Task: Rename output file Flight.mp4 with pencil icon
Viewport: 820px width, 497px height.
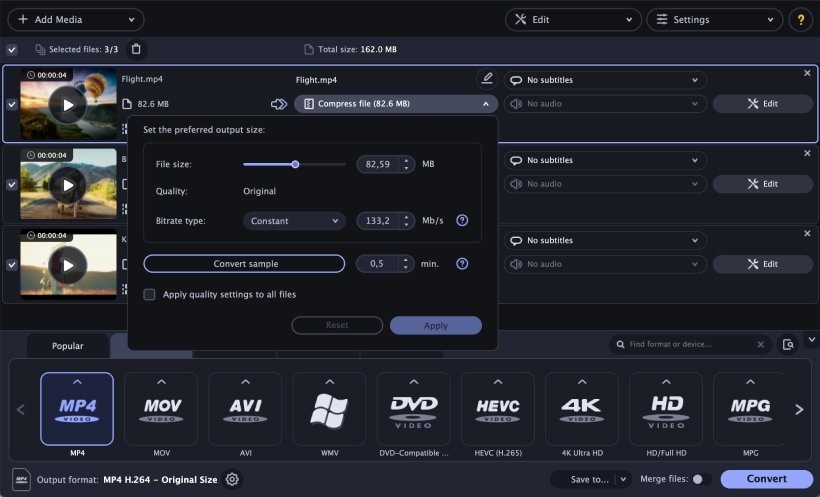Action: point(487,78)
